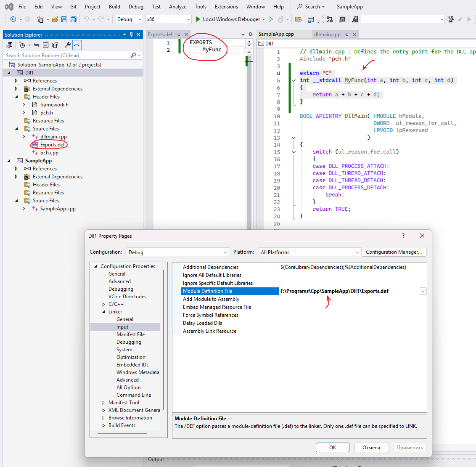
Task: Click Sync with Active Document icon
Action: 37,45
